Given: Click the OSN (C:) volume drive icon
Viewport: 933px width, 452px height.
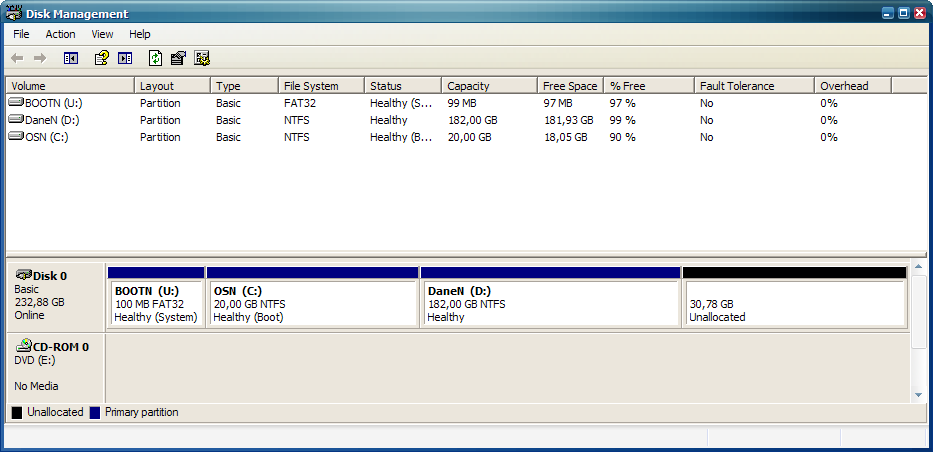Looking at the screenshot, I should pyautogui.click(x=17, y=137).
